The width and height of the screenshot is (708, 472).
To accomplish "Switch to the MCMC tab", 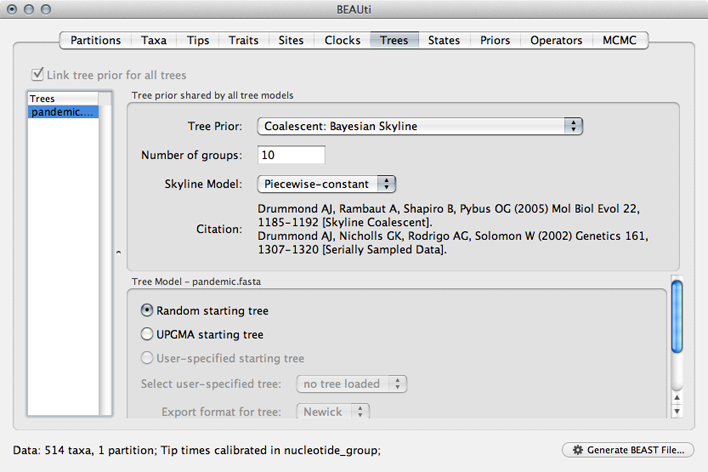I will coord(624,40).
